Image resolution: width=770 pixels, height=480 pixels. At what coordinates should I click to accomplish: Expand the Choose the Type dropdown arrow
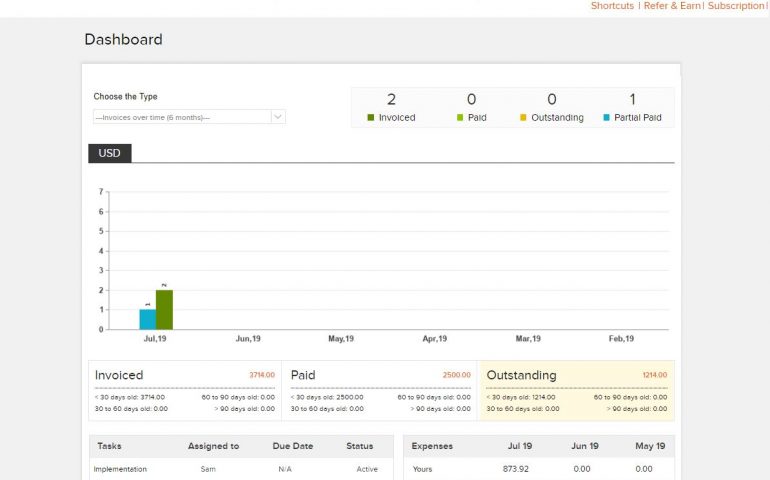point(278,117)
